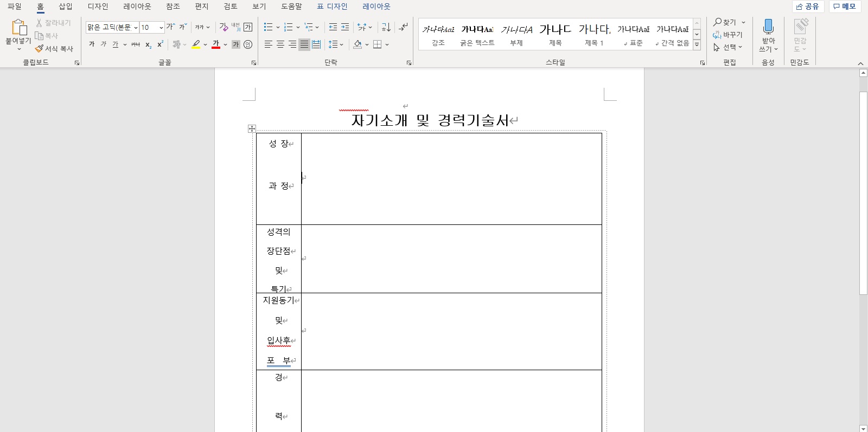Open the Select (선택) dropdown
The height and width of the screenshot is (432, 868).
[727, 47]
